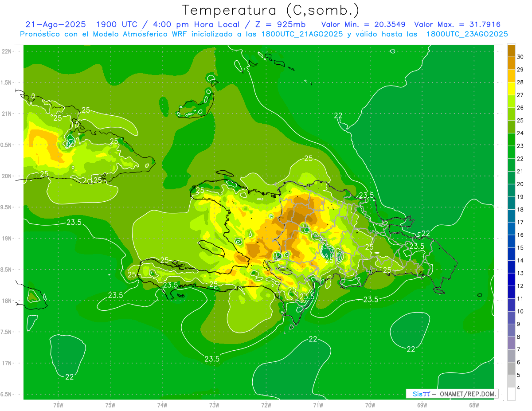Click purple legend band between 8 and 9
The height and width of the screenshot is (411, 532).
(511, 330)
